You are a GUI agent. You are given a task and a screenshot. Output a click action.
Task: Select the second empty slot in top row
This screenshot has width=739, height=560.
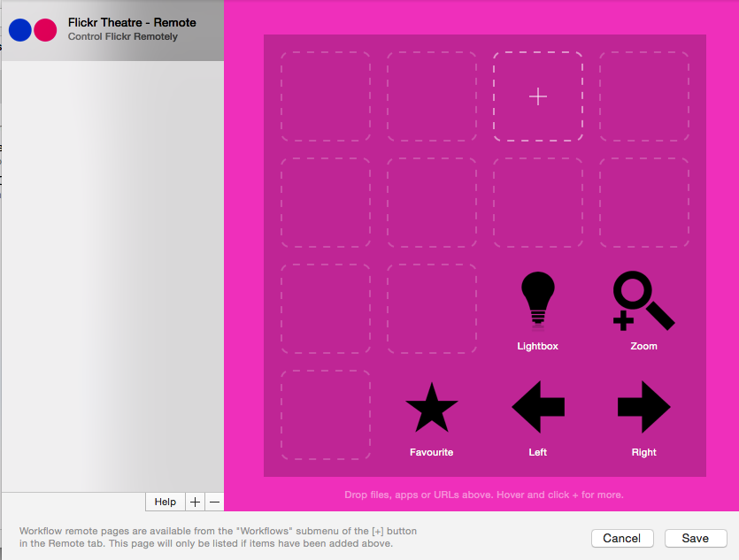point(432,96)
